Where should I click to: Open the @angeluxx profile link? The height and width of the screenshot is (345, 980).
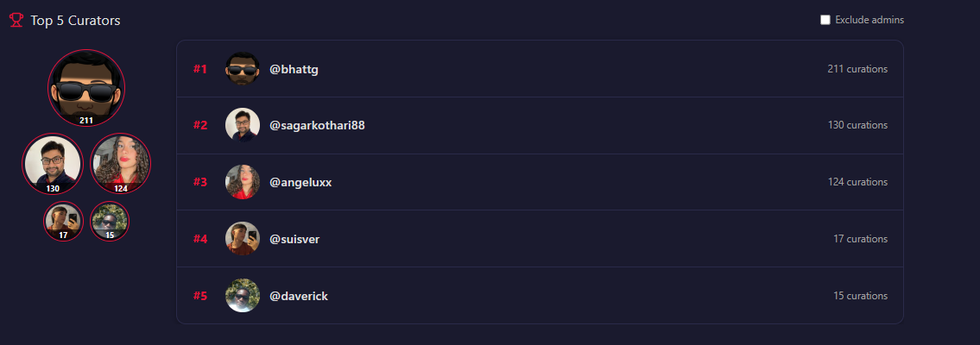point(300,182)
